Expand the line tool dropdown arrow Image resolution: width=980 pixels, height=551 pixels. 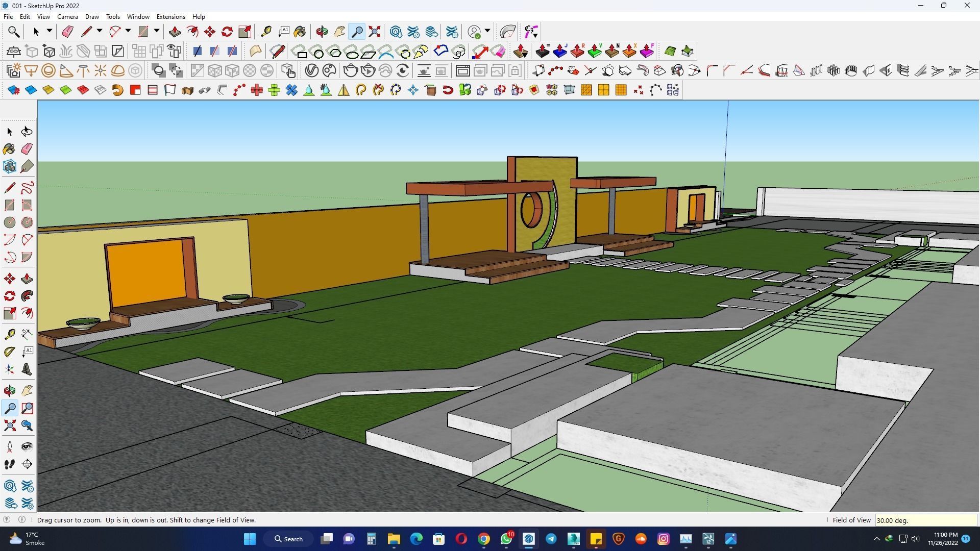[100, 31]
